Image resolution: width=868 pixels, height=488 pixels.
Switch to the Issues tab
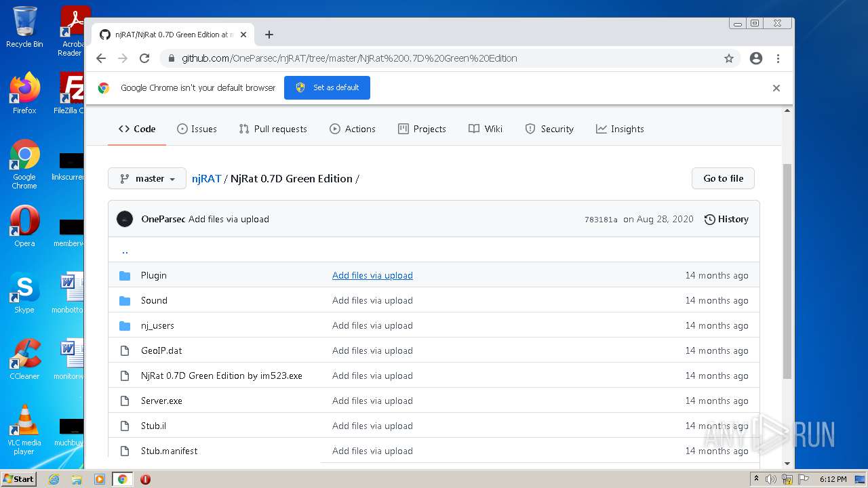point(197,129)
